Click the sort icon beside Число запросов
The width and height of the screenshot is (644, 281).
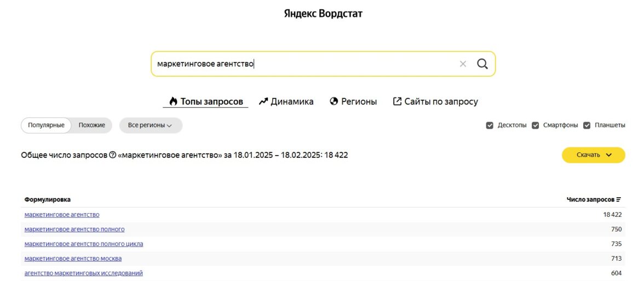pyautogui.click(x=619, y=200)
